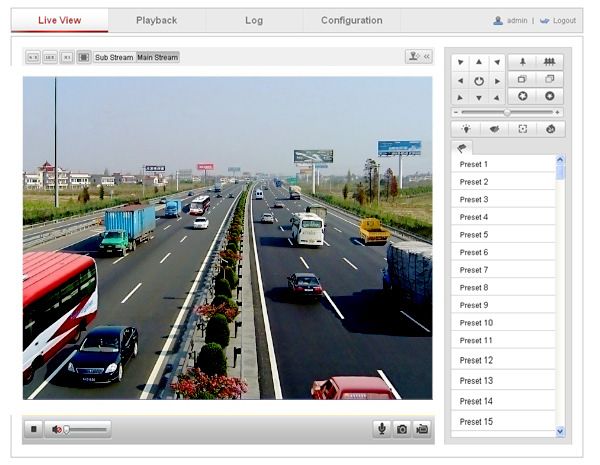Set 16:9 window aspect ratio
The height and width of the screenshot is (465, 600).
[50, 57]
